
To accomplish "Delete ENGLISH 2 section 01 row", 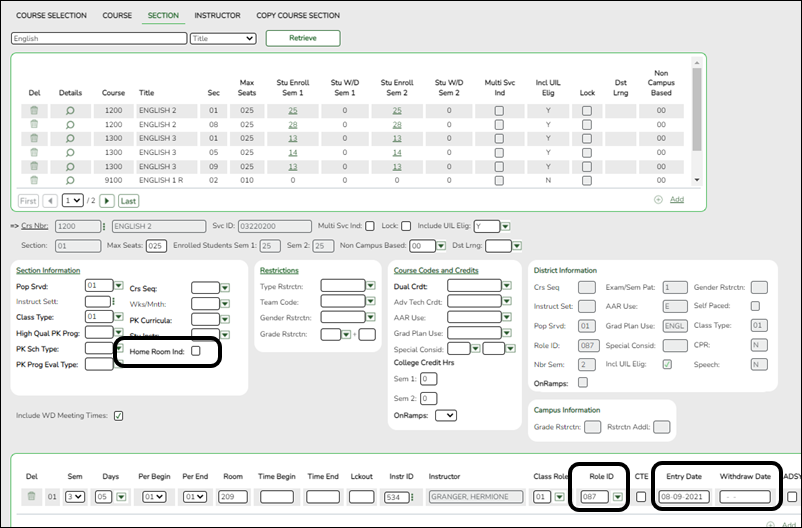I will coord(34,111).
